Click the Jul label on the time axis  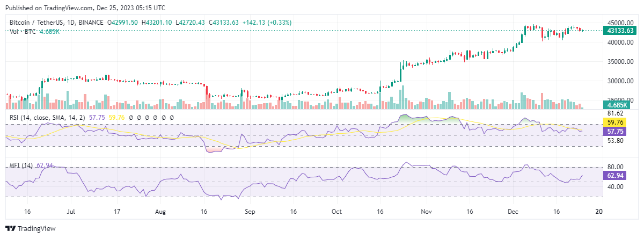[x=71, y=212]
